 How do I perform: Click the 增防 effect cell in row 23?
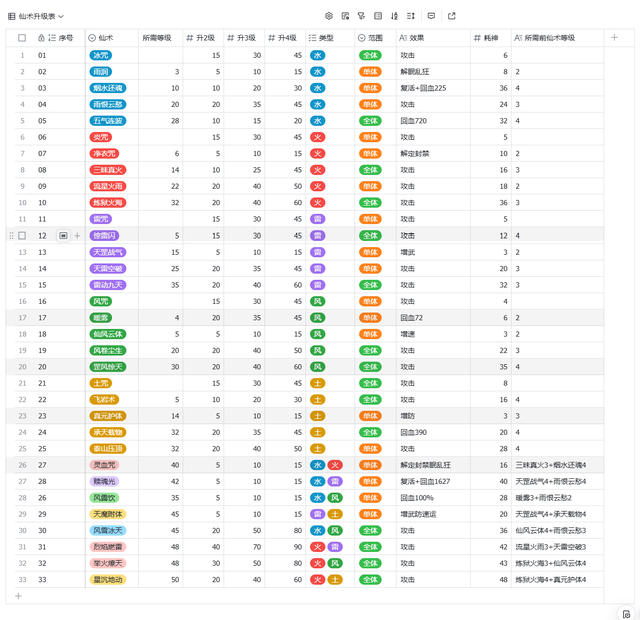pos(433,416)
